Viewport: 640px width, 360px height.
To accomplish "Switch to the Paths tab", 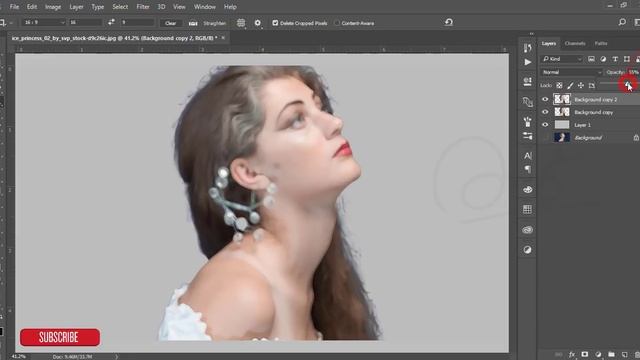I will [601, 43].
